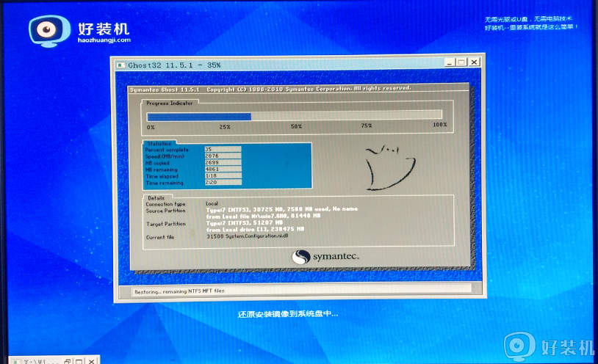Close the Ghost32 11.5.1 window
Screen dimensions: 598x364
[474, 62]
